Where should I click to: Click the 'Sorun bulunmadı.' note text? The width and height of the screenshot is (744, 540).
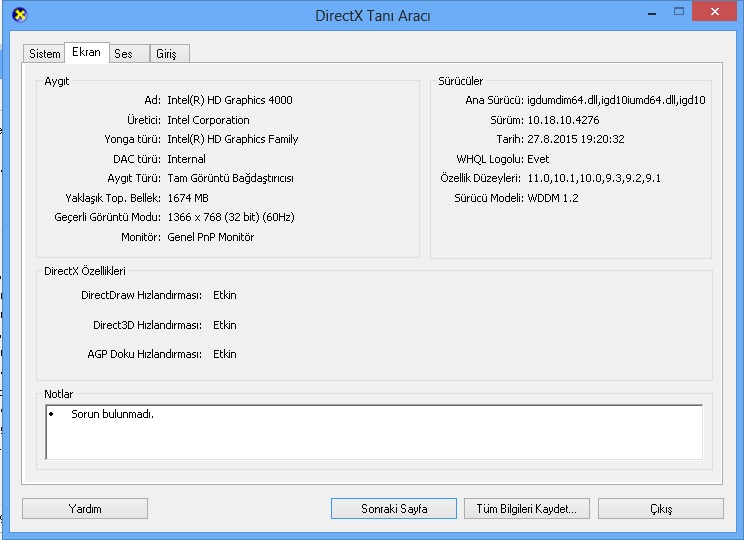click(112, 414)
